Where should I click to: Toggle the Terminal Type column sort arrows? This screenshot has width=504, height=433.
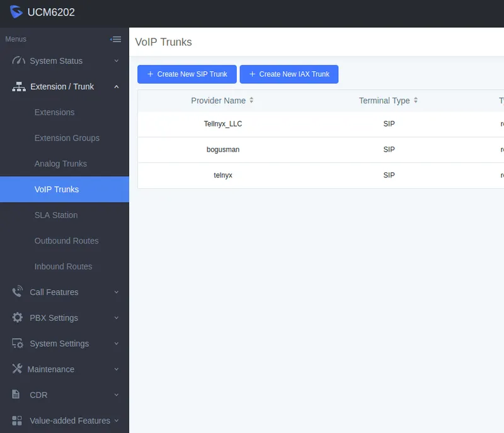tap(416, 101)
